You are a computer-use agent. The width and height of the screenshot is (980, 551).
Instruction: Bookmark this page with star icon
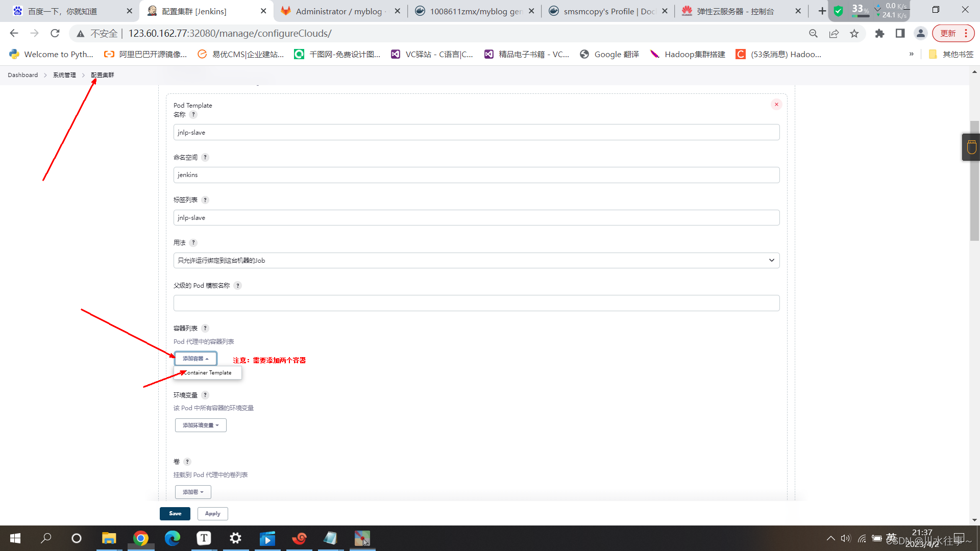point(854,33)
